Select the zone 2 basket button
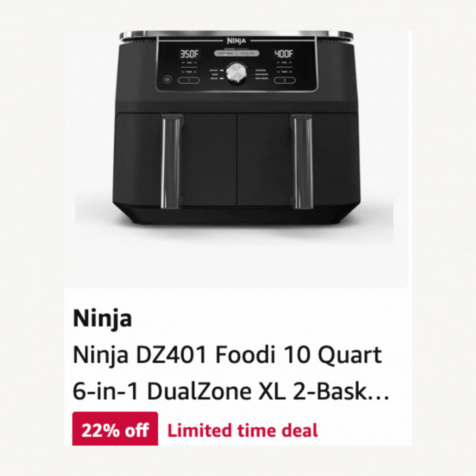This screenshot has width=476, height=476. tap(285, 81)
